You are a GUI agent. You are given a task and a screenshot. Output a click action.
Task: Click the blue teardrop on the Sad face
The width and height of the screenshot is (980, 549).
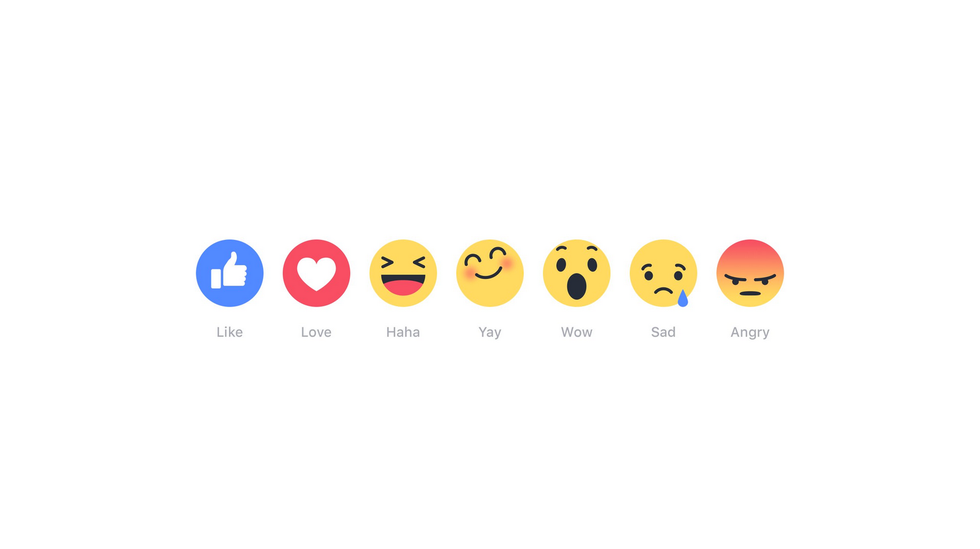(x=682, y=298)
